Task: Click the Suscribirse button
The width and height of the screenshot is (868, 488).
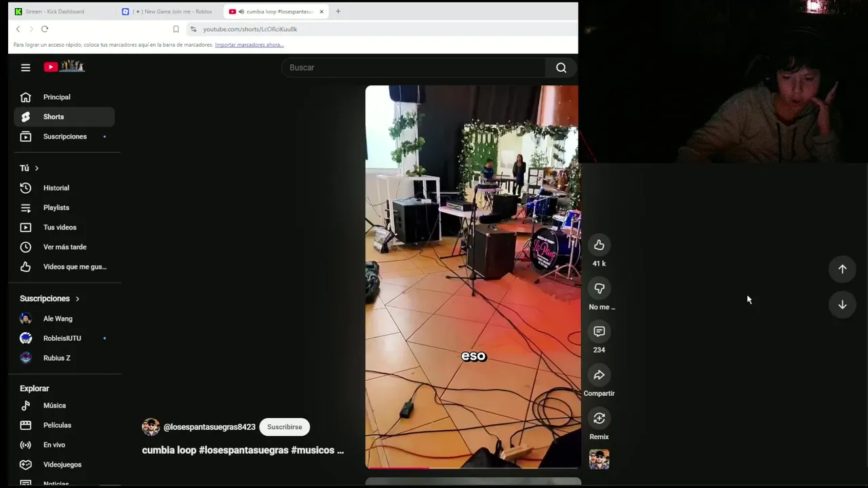Action: (284, 427)
